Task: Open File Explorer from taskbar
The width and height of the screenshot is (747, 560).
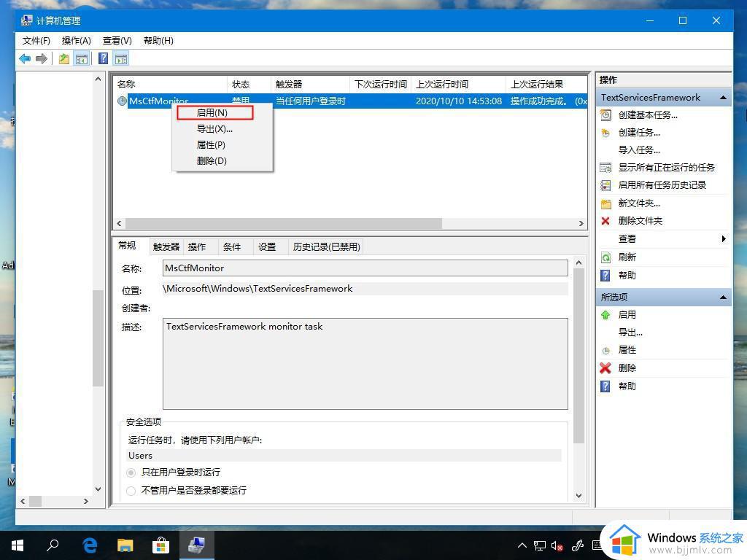Action: 125,545
